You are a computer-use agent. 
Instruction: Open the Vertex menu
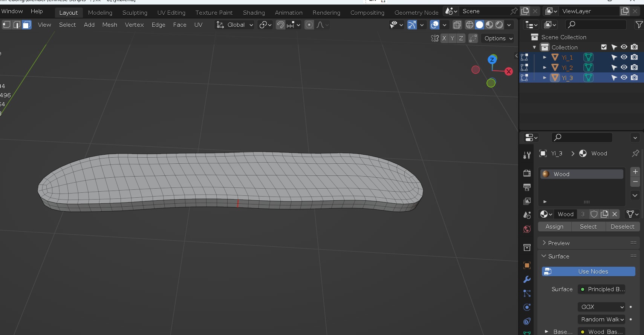(135, 25)
